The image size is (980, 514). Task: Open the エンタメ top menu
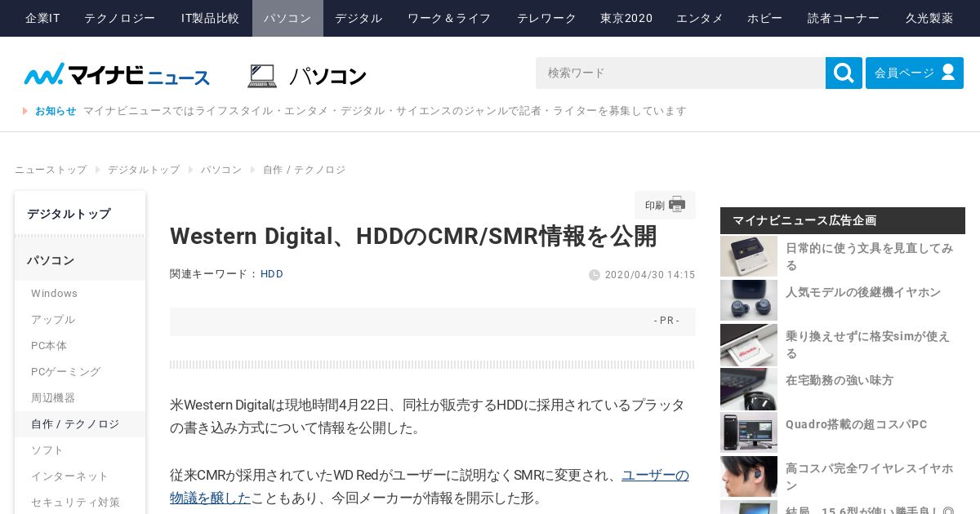pos(700,18)
